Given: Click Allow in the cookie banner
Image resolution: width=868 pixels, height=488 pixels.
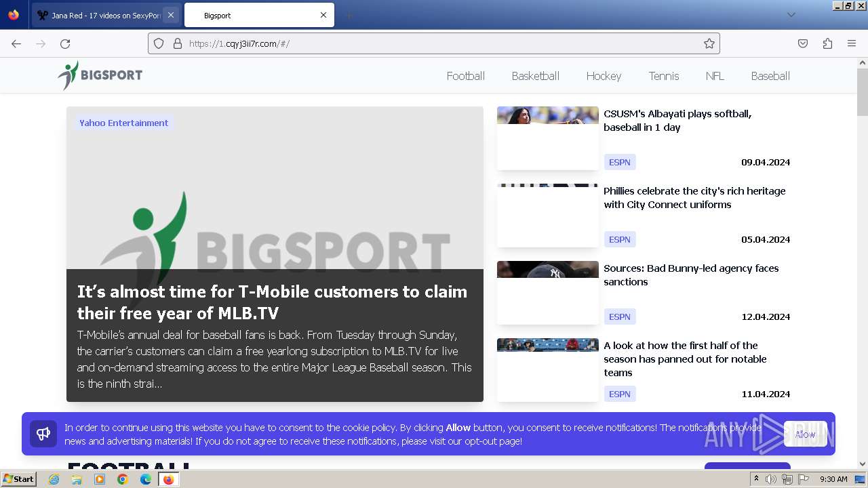Looking at the screenshot, I should pyautogui.click(x=805, y=434).
